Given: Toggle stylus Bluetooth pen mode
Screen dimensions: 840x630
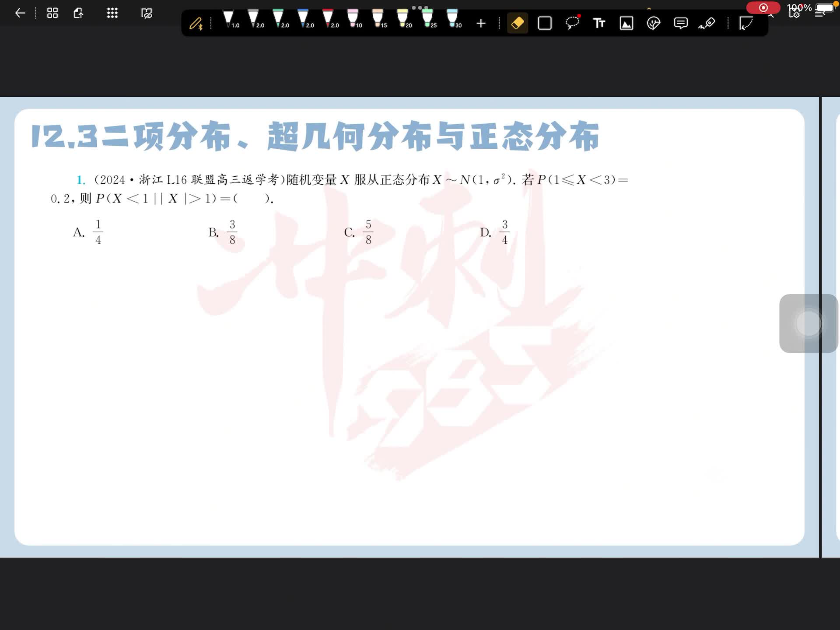Looking at the screenshot, I should pos(196,23).
